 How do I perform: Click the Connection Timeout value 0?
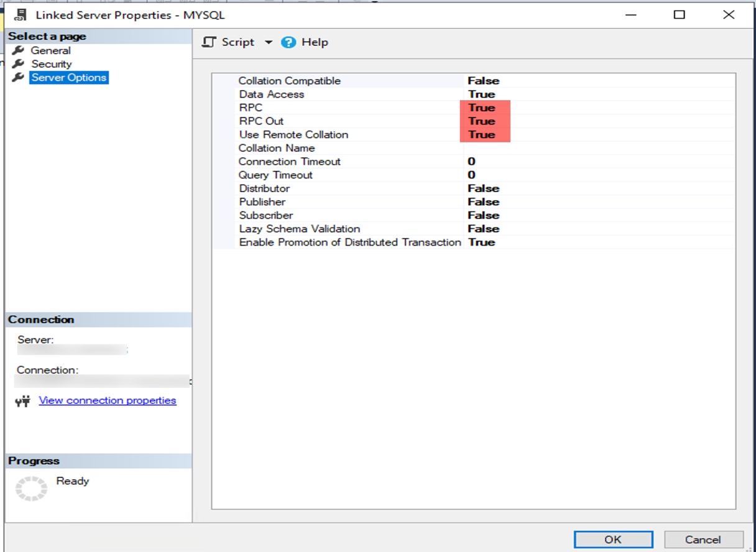[x=471, y=162]
